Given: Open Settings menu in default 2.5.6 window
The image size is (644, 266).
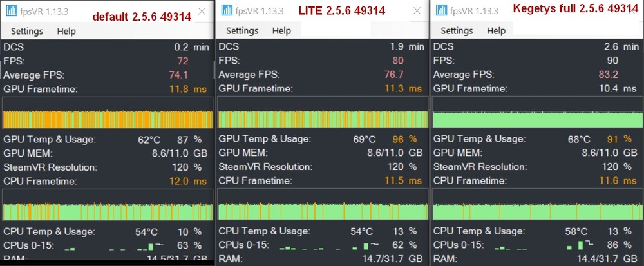Looking at the screenshot, I should click(x=27, y=31).
